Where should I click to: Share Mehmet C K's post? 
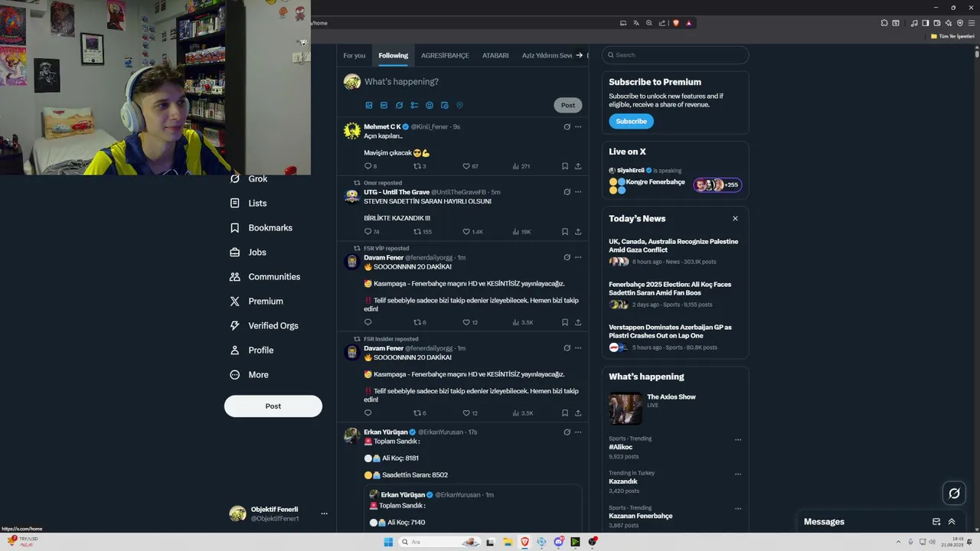pyautogui.click(x=578, y=166)
